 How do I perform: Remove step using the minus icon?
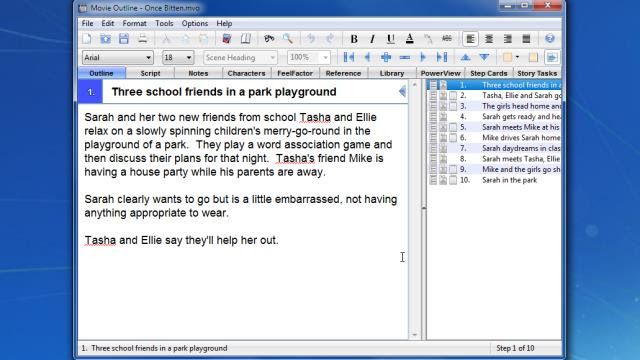tap(404, 57)
